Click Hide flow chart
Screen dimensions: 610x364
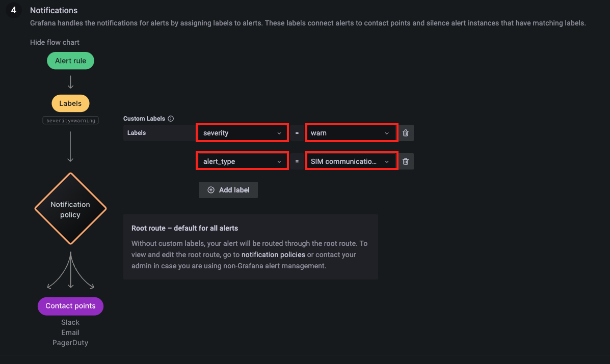55,42
